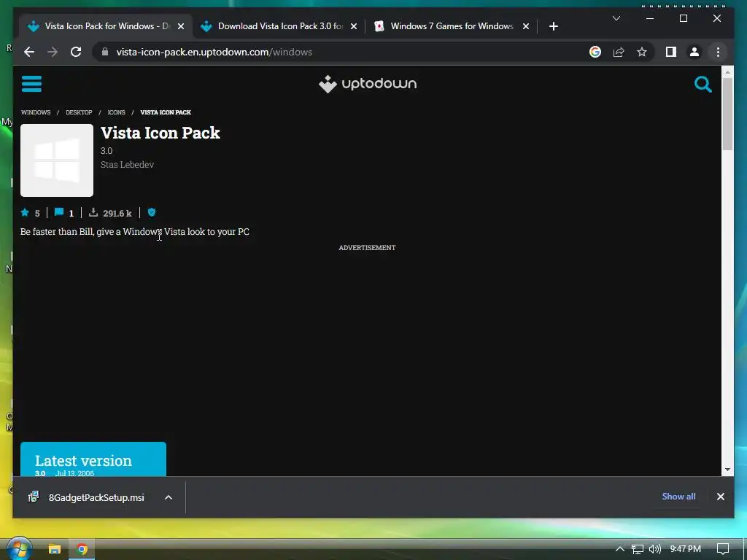Click Show all downloads
Screen dimensions: 747x560
(x=678, y=496)
